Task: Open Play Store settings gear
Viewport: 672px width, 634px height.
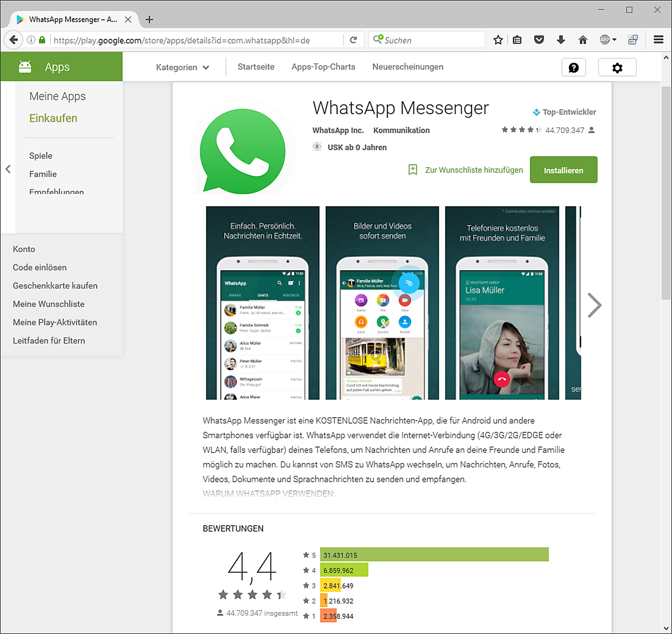Action: coord(617,68)
